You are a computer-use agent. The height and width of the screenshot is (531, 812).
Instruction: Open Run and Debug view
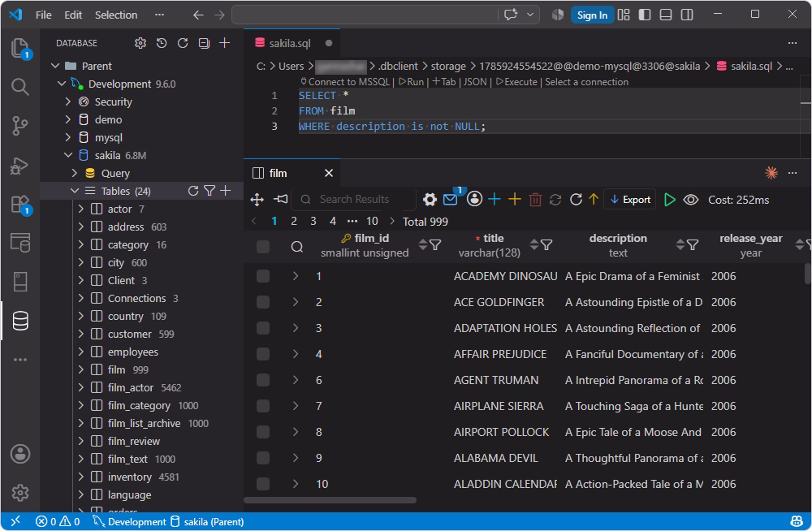[19, 166]
